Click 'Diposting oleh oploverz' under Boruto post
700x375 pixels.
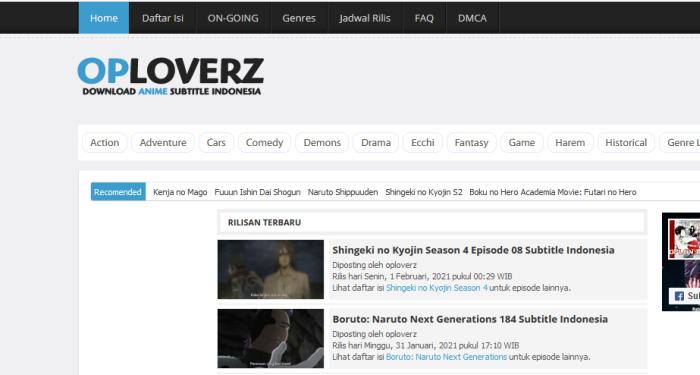(374, 334)
